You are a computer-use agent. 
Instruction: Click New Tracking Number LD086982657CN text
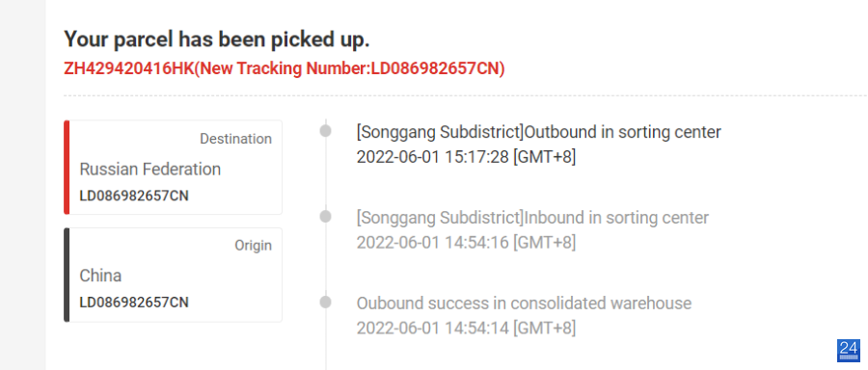pos(350,69)
